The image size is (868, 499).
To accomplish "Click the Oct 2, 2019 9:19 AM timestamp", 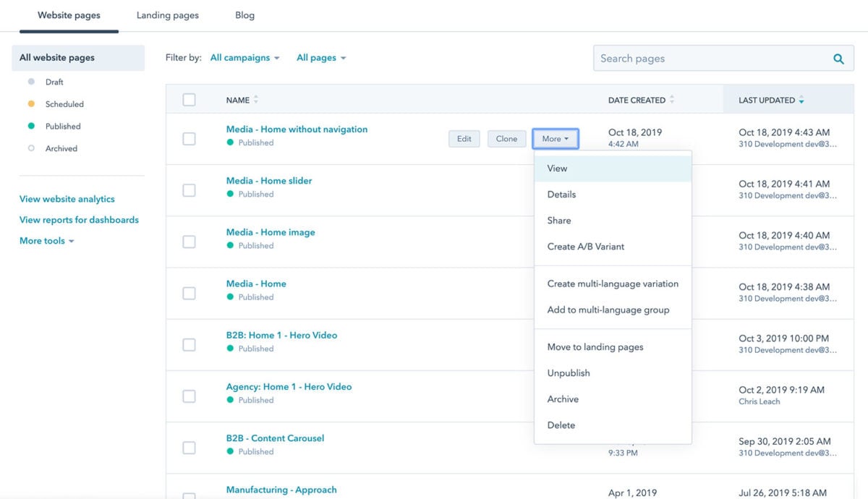I will click(x=781, y=390).
